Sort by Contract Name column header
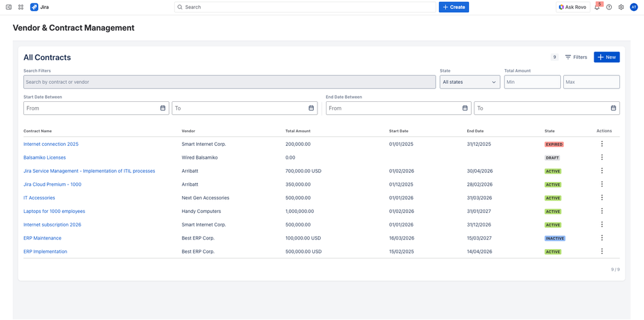 pos(37,131)
